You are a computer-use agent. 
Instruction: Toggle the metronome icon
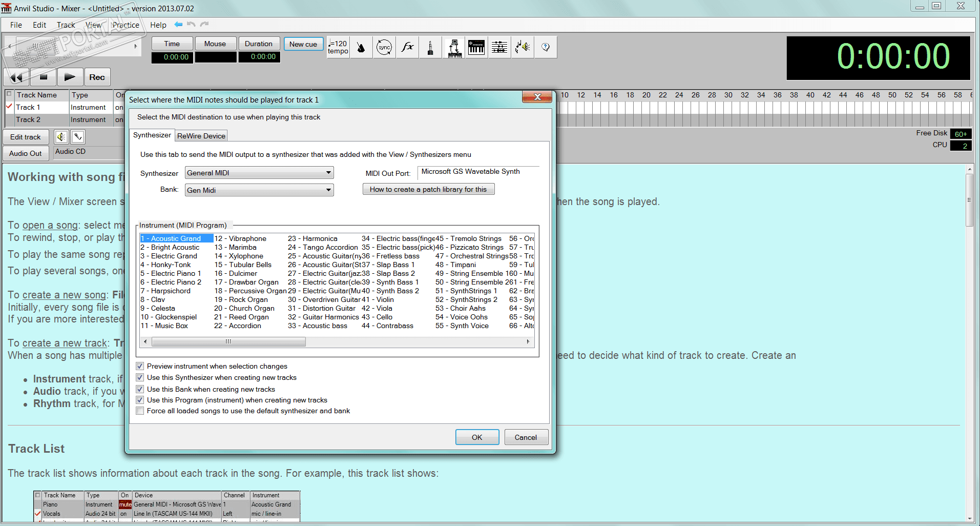(x=361, y=47)
